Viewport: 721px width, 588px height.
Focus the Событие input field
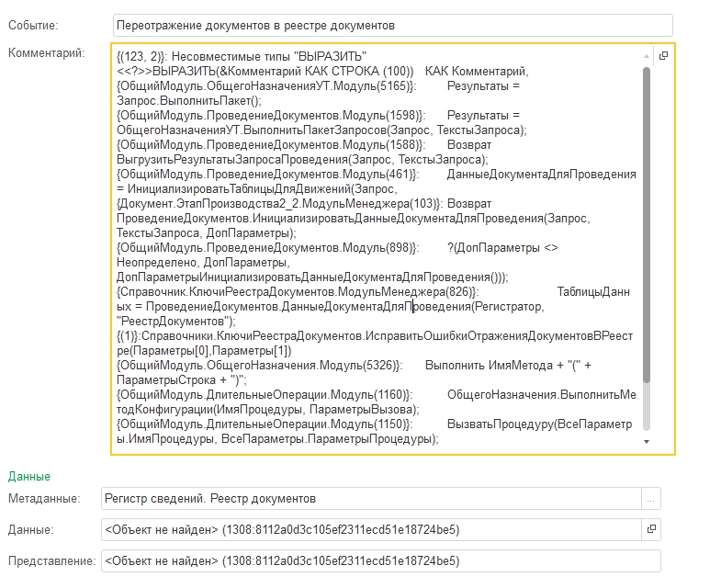(x=391, y=25)
